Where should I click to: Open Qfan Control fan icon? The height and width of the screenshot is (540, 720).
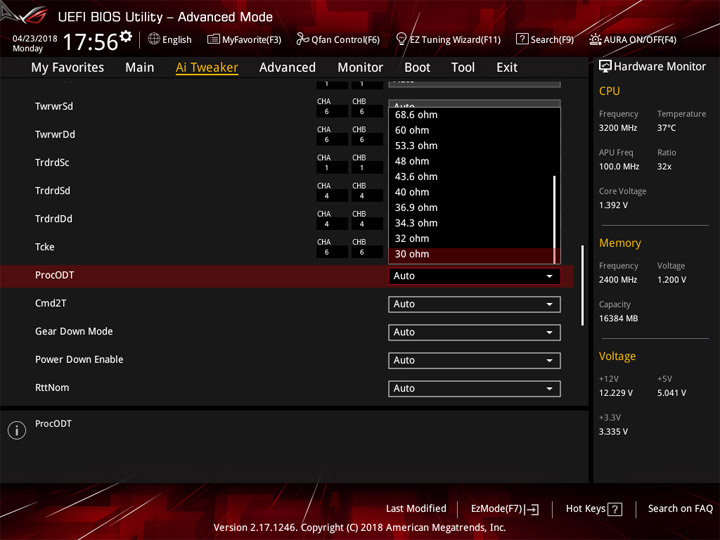point(303,39)
